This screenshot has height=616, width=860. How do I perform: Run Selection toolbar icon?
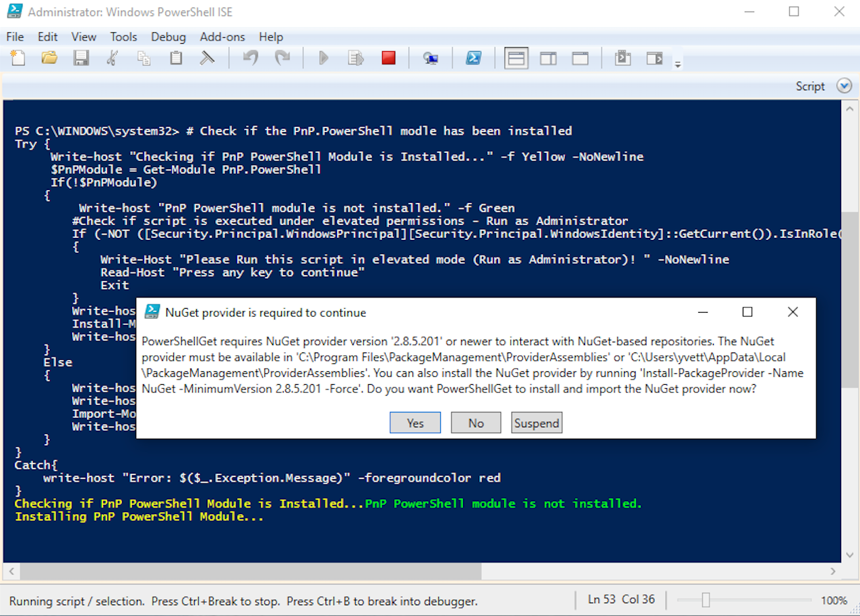click(x=356, y=58)
